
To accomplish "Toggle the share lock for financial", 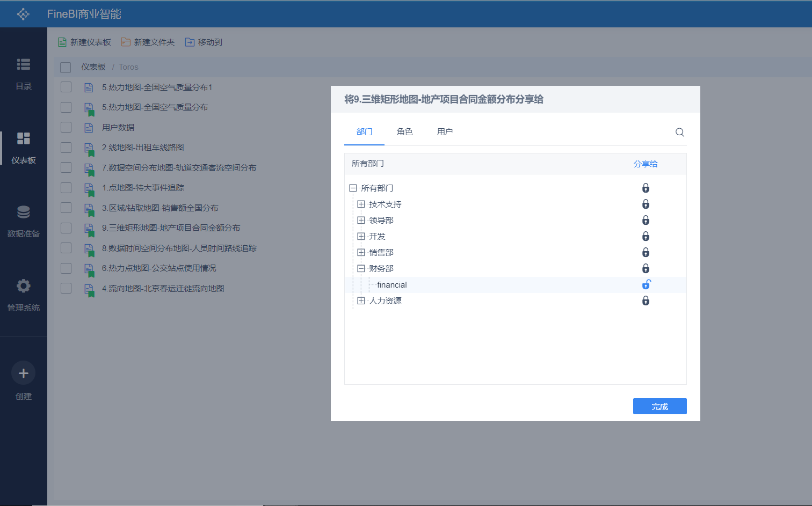I will (646, 285).
